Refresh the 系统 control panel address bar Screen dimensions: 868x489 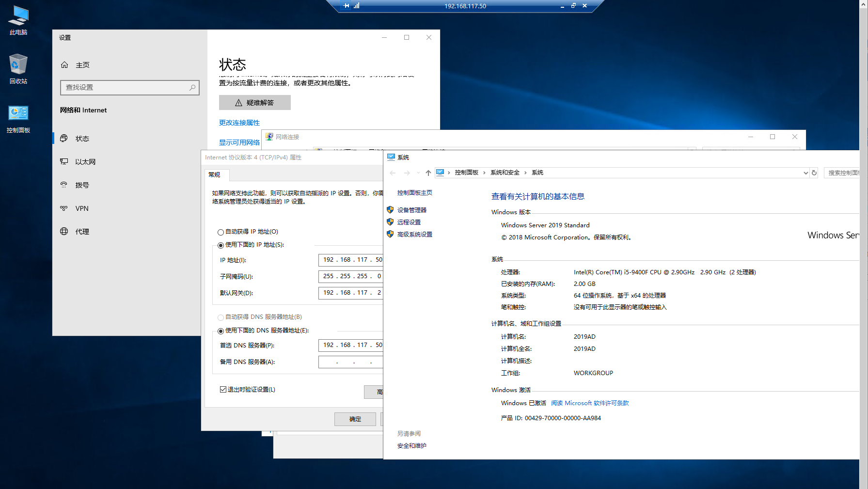(x=814, y=173)
